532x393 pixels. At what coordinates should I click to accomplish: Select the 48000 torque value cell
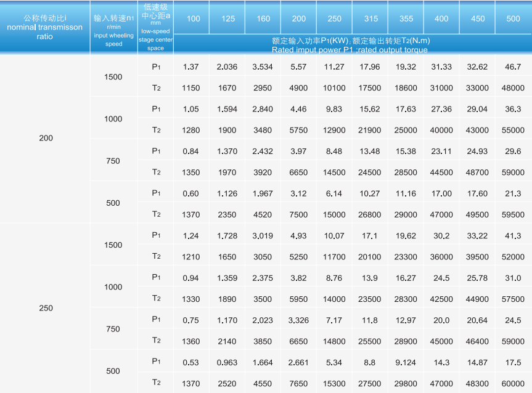513,88
